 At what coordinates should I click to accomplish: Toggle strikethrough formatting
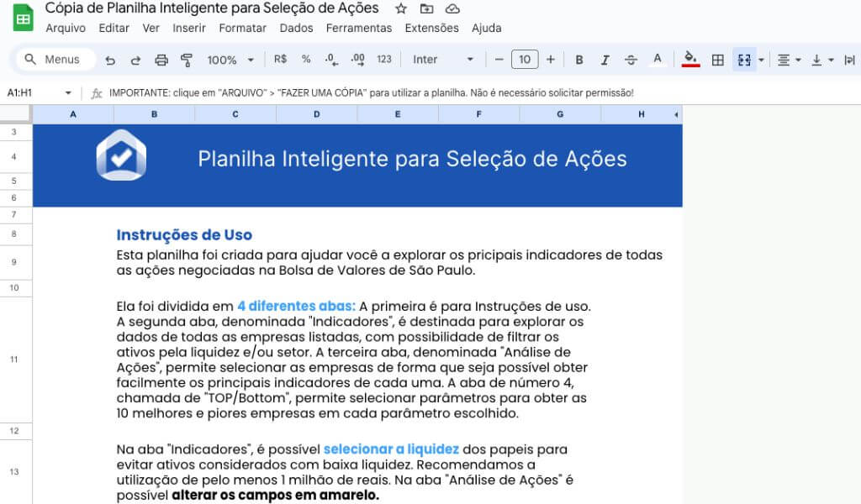[x=631, y=60]
